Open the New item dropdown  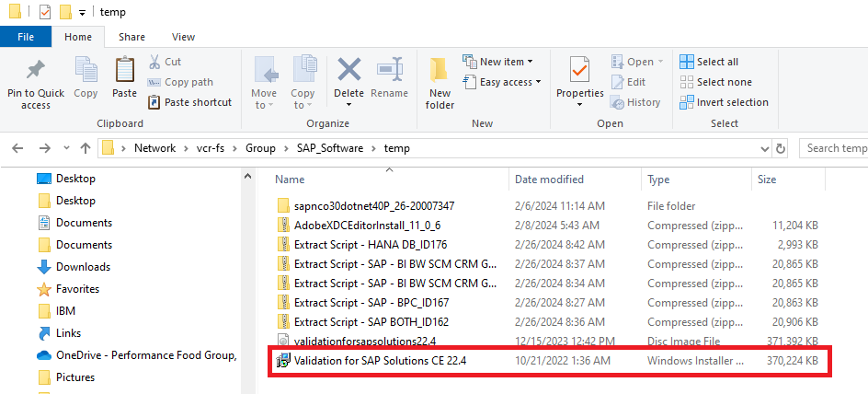pyautogui.click(x=530, y=62)
